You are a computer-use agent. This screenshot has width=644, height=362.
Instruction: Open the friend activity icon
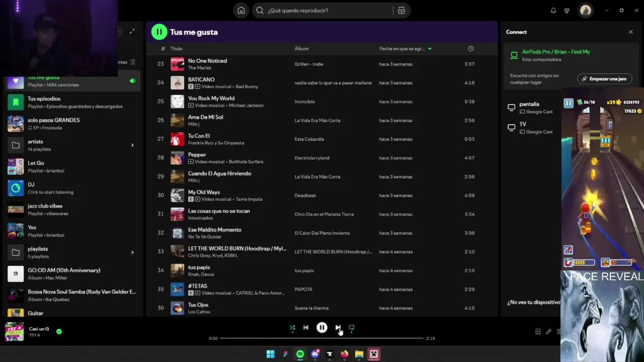(567, 11)
